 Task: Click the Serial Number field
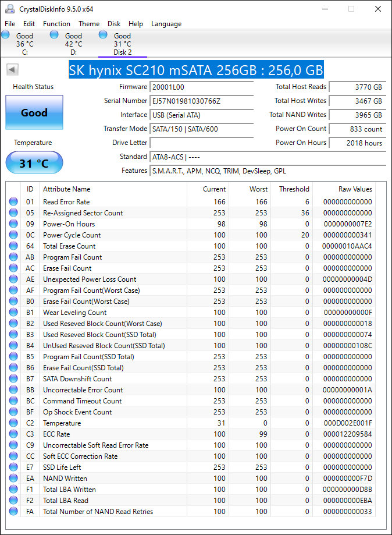pos(202,101)
